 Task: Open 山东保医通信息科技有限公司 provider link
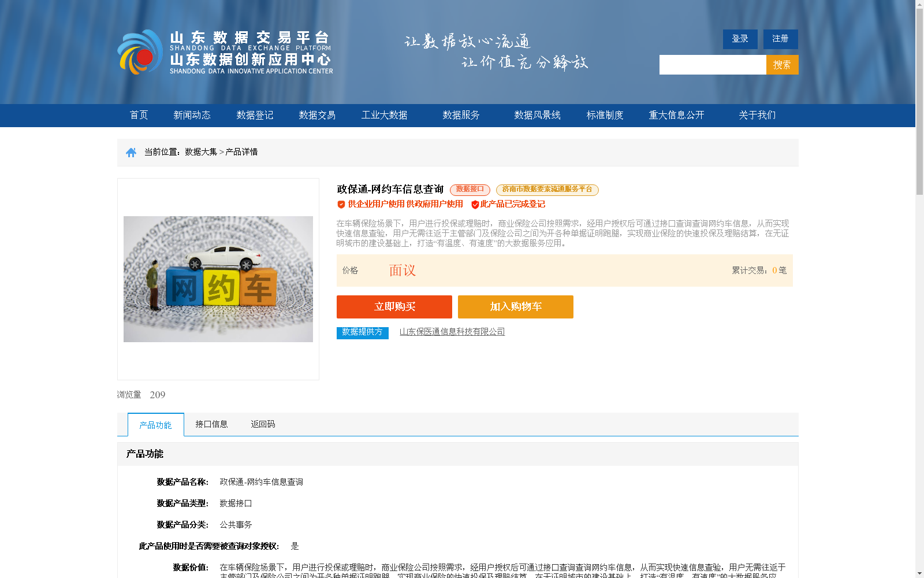[452, 332]
